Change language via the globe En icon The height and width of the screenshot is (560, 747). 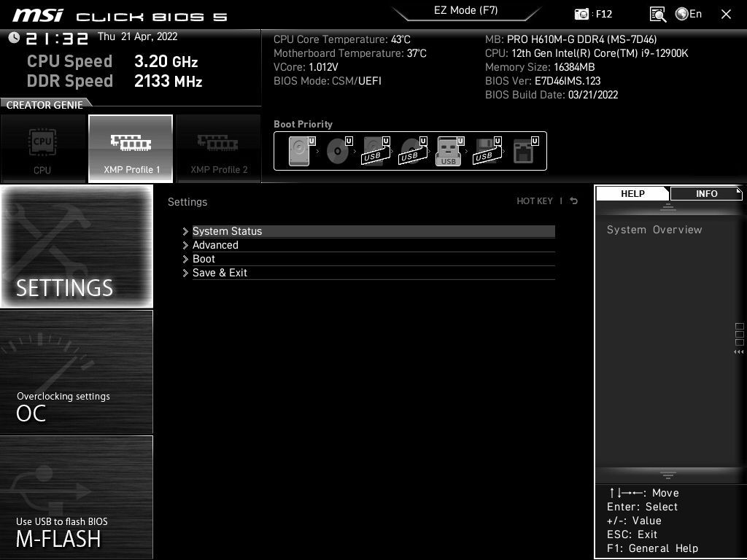click(689, 14)
